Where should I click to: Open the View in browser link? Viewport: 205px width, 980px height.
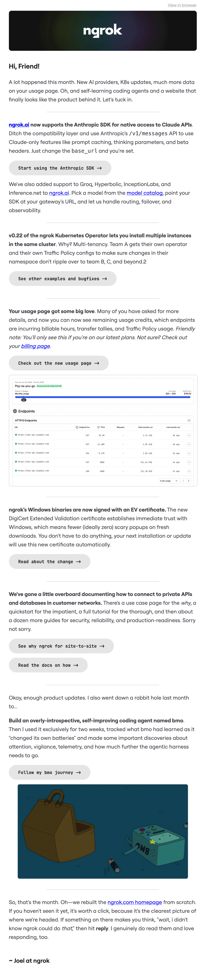click(x=182, y=5)
